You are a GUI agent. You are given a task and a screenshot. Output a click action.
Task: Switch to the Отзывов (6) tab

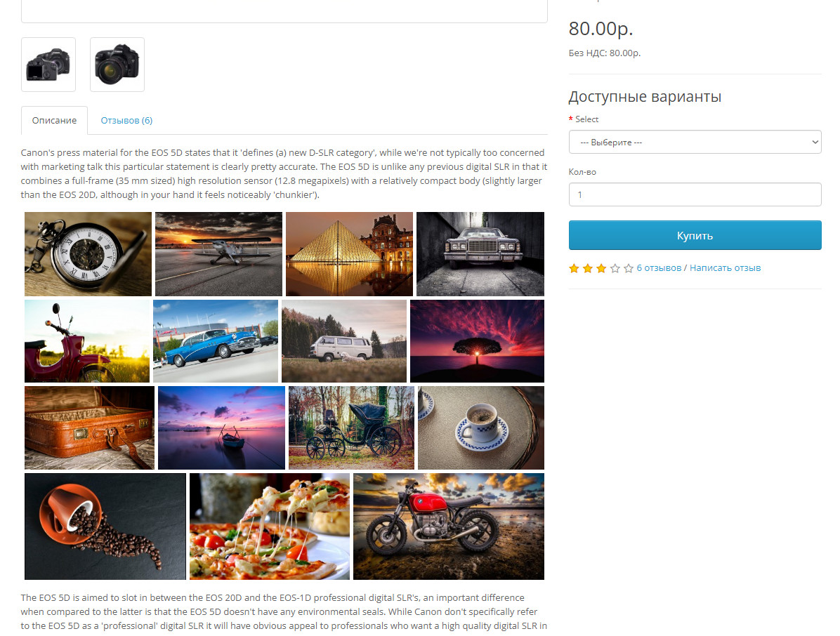(x=126, y=121)
